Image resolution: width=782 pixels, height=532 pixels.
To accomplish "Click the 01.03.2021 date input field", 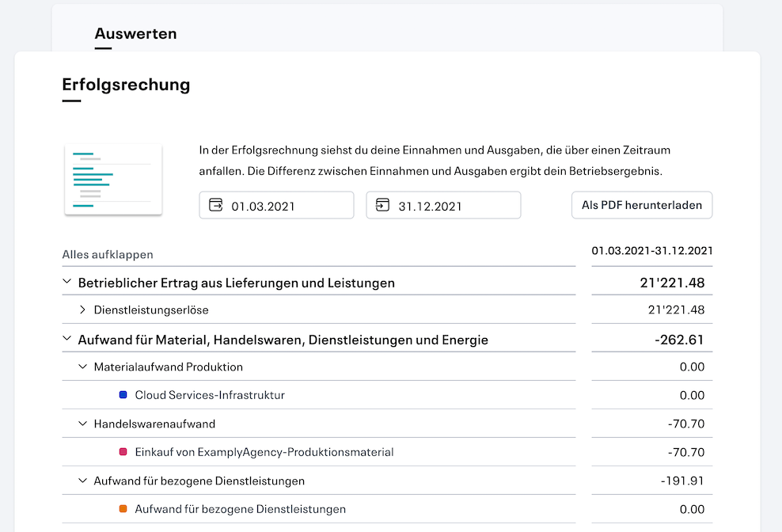I will (x=276, y=204).
